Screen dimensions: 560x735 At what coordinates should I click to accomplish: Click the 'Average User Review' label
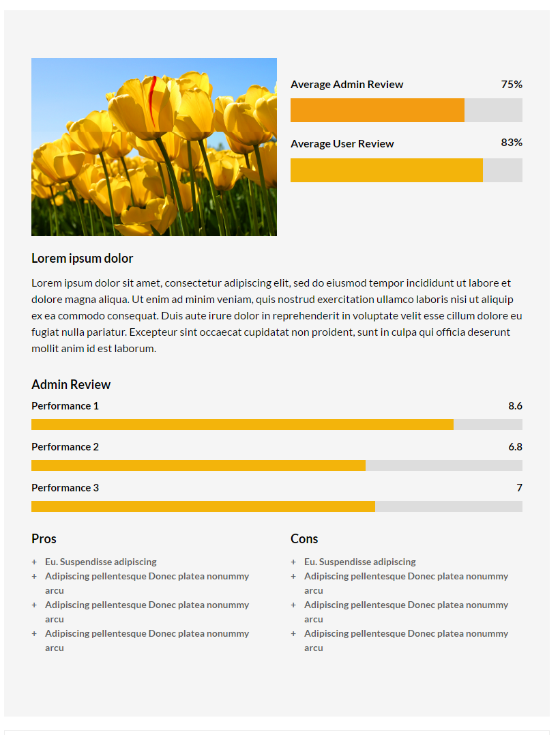(342, 144)
